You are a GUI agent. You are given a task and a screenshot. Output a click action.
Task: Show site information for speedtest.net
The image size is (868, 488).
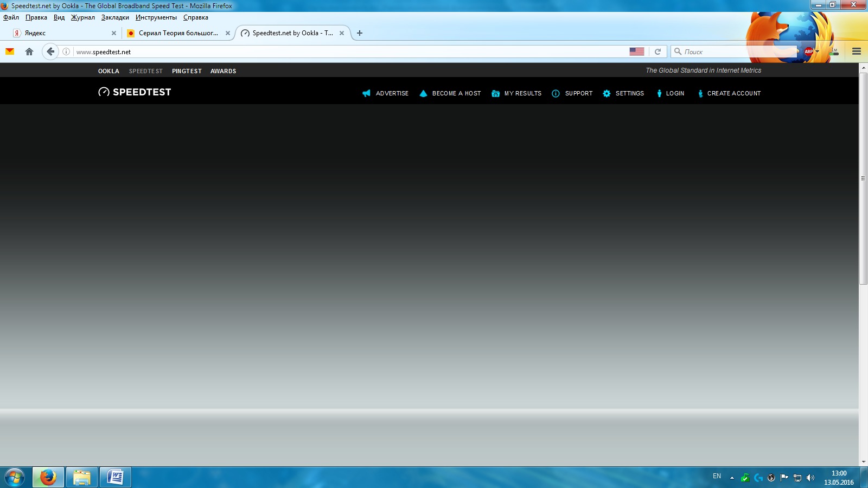66,52
